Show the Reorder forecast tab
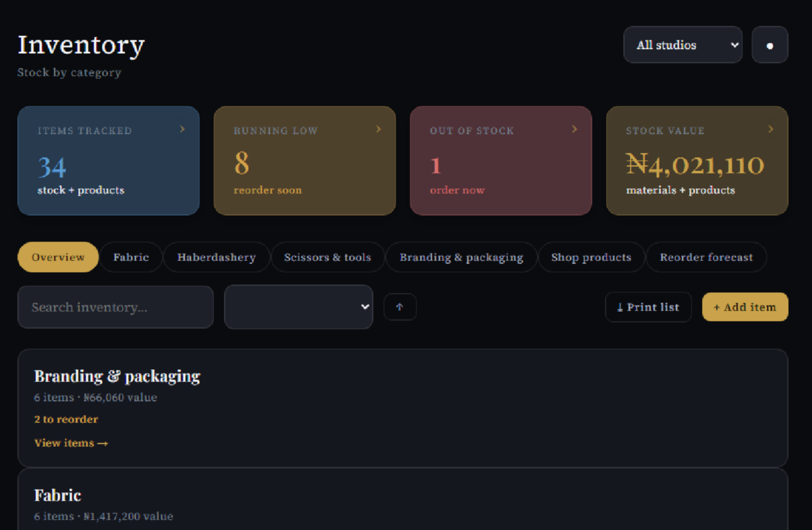The width and height of the screenshot is (812, 530). tap(706, 257)
